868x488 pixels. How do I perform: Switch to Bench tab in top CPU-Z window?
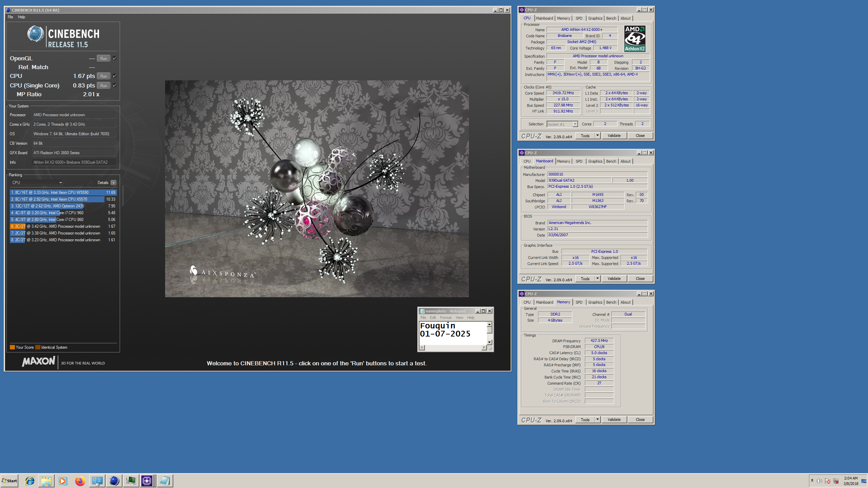(611, 18)
